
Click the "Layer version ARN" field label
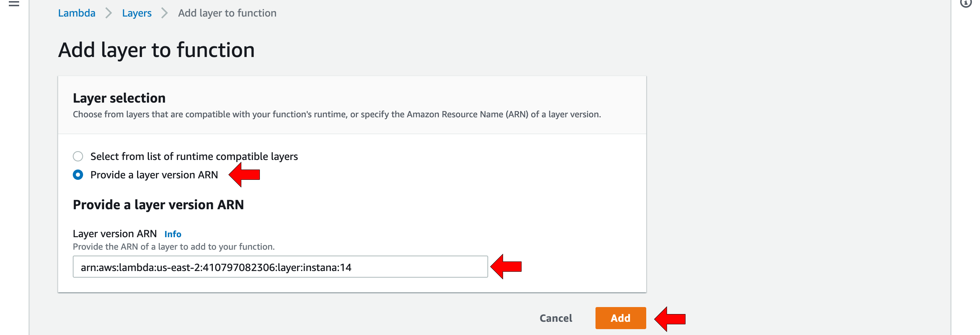[x=115, y=234]
